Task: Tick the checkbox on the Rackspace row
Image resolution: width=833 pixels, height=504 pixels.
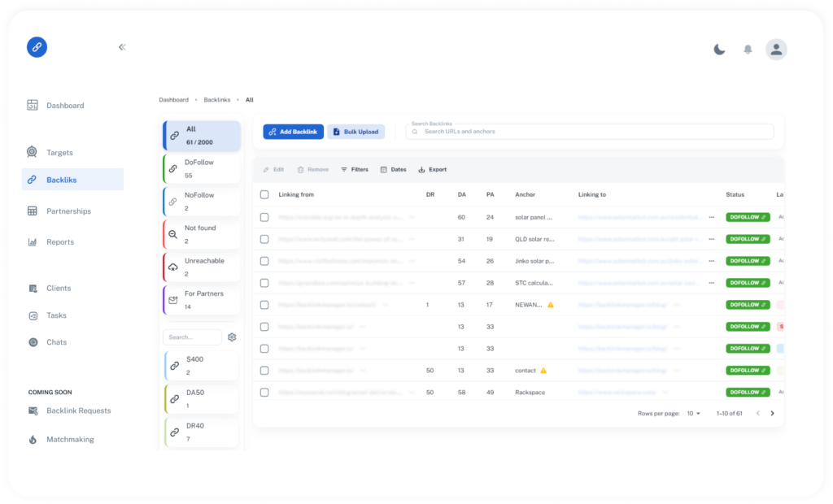Action: pos(264,392)
